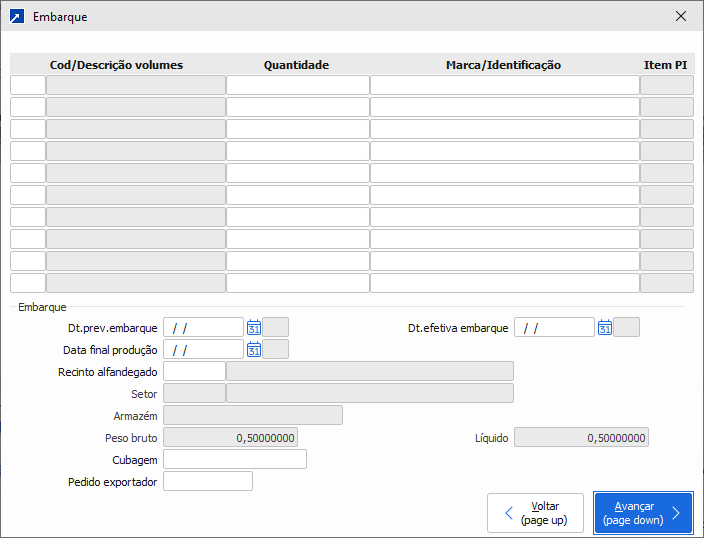Click the Voltar (page up) button
This screenshot has width=718, height=545.
click(x=535, y=513)
